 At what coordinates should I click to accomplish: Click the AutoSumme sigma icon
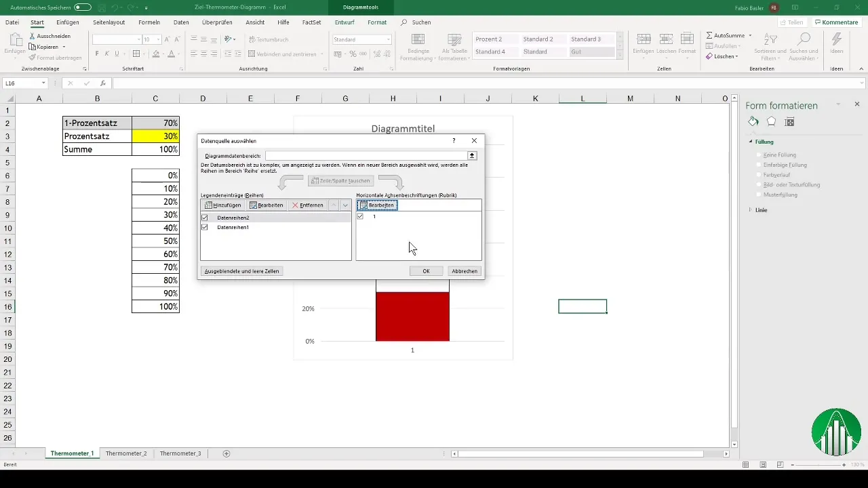(709, 35)
